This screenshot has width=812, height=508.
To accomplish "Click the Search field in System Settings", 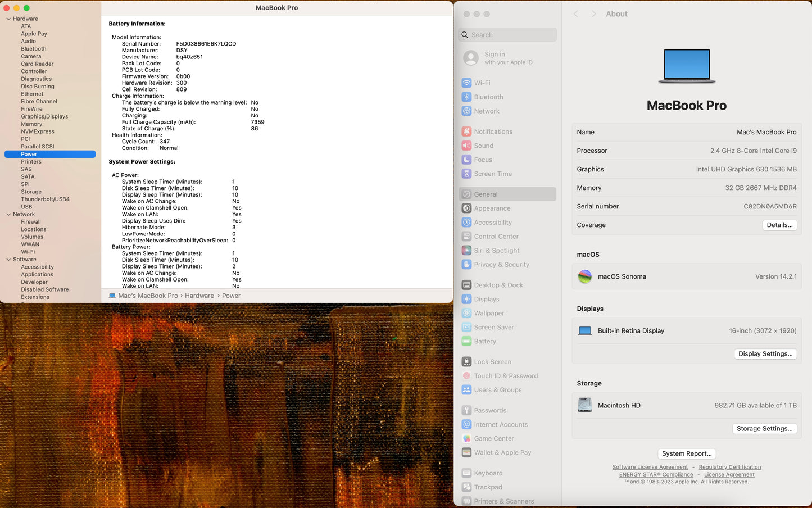I will click(x=507, y=35).
